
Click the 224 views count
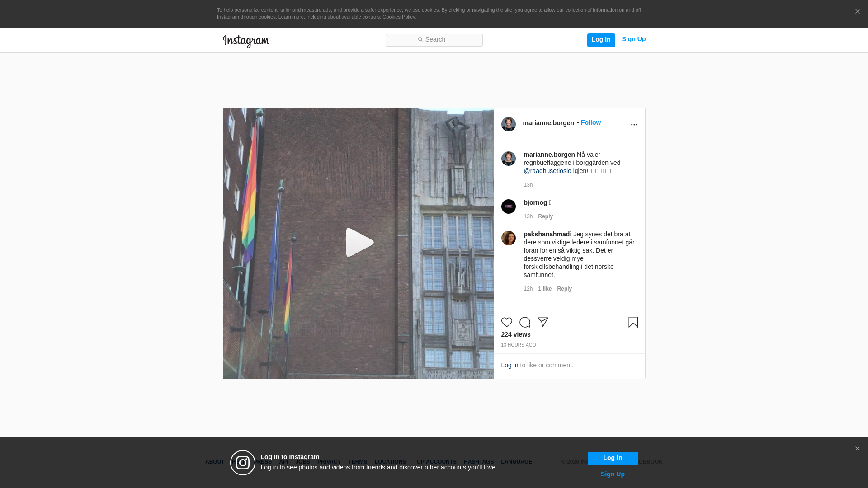coord(515,334)
